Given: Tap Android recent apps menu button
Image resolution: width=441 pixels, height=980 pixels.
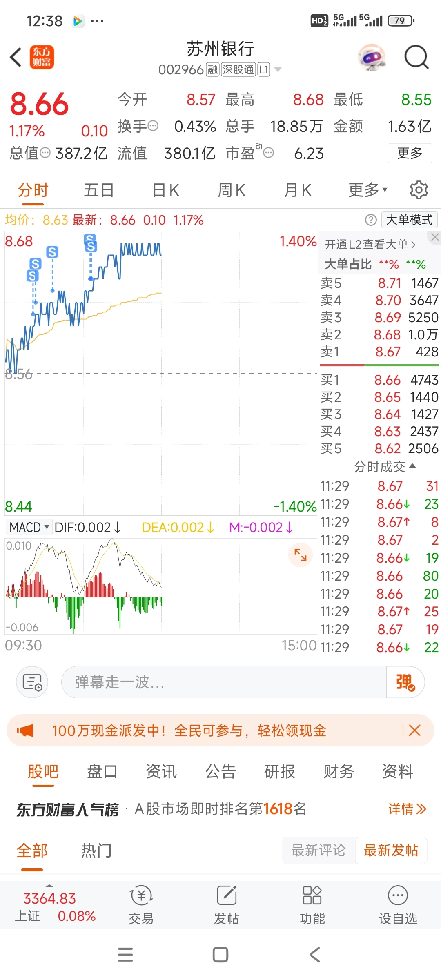Looking at the screenshot, I should 125,955.
